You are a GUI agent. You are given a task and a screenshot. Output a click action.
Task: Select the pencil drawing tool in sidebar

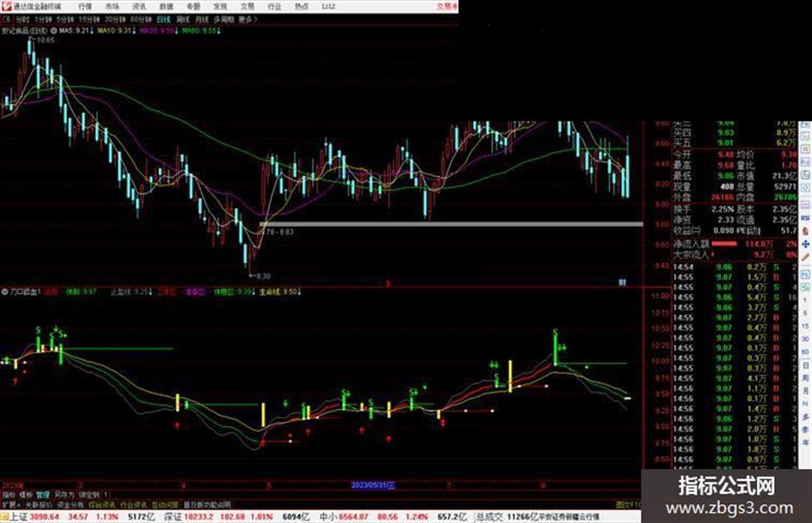tap(805, 257)
